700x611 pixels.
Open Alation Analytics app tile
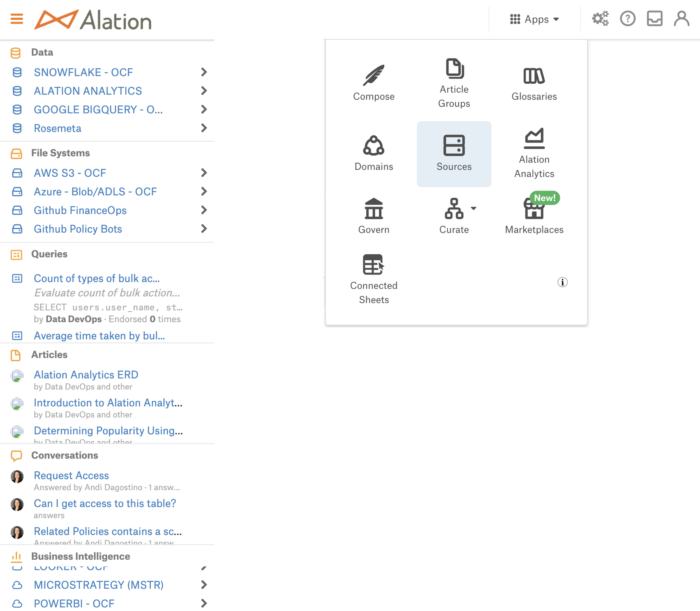pos(534,154)
